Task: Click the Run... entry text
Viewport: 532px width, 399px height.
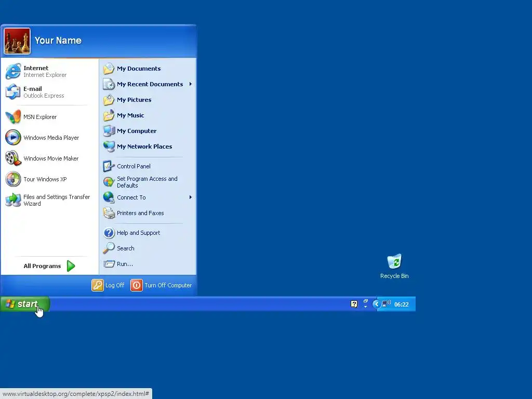Action: 125,264
